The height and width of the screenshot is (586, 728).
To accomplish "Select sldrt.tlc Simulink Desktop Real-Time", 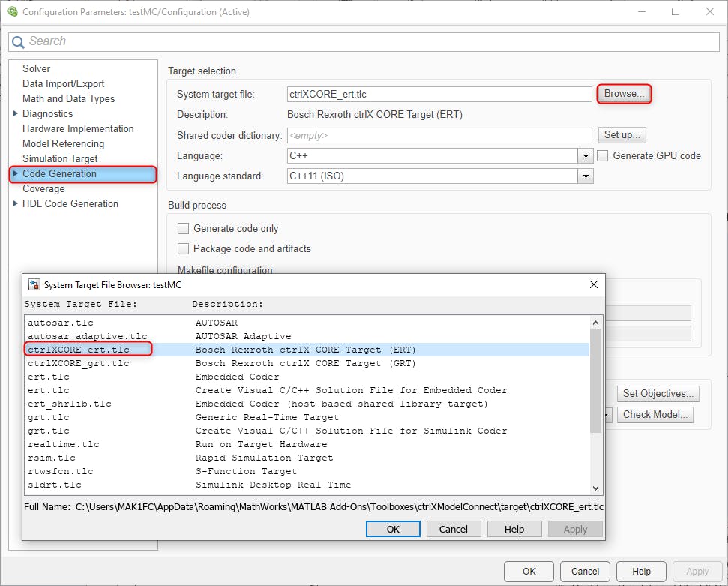I will (x=307, y=485).
